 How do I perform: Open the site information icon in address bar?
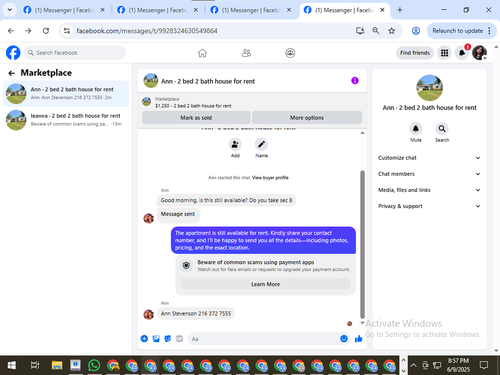[67, 31]
